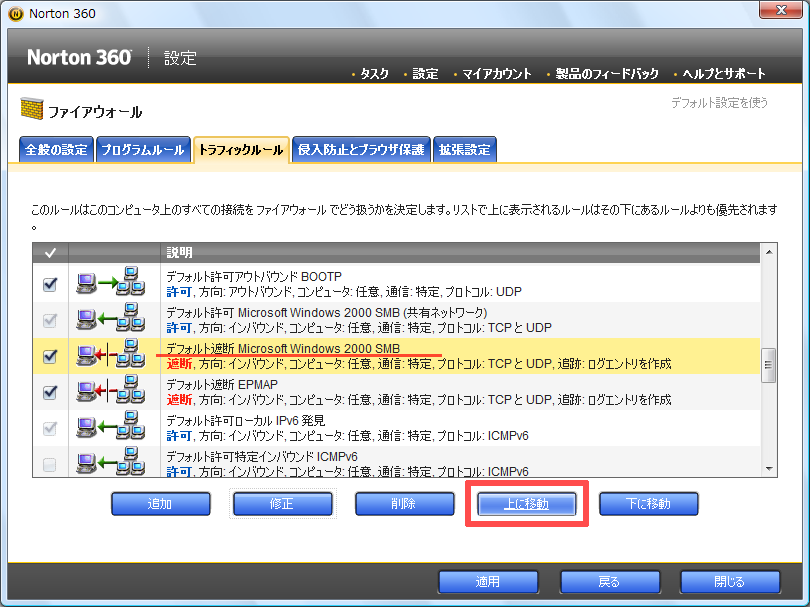Viewport: 810px width, 607px height.
Task: Toggle the highlighted Windows 2000 SMB block checkbox
Action: pos(50,356)
